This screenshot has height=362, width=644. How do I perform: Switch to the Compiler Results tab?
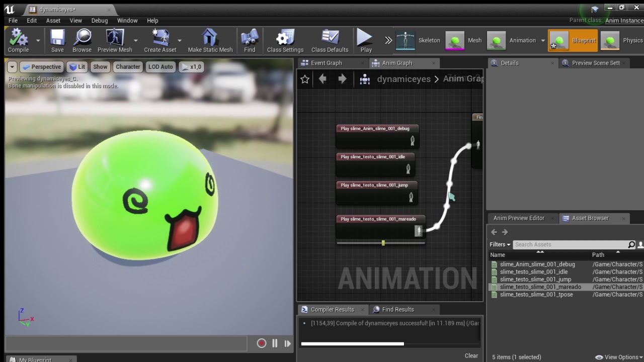coord(333,309)
